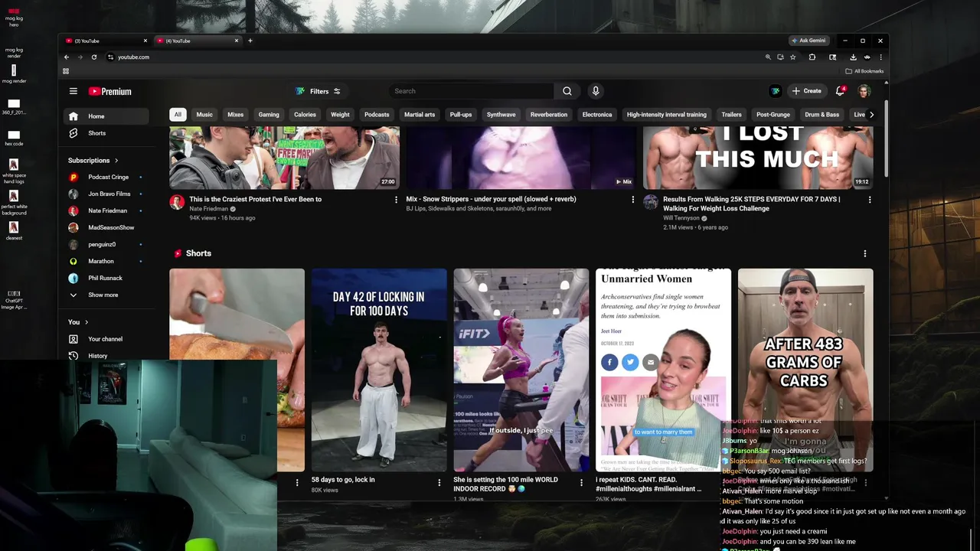
Task: Click the magnifier search button
Action: (567, 91)
